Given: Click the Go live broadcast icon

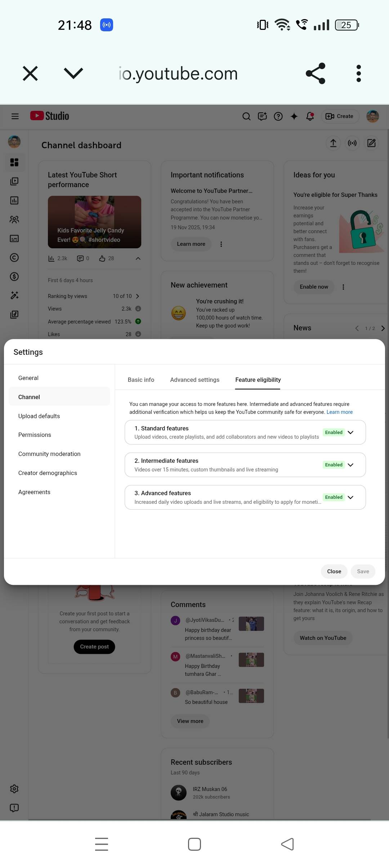Looking at the screenshot, I should coord(352,143).
